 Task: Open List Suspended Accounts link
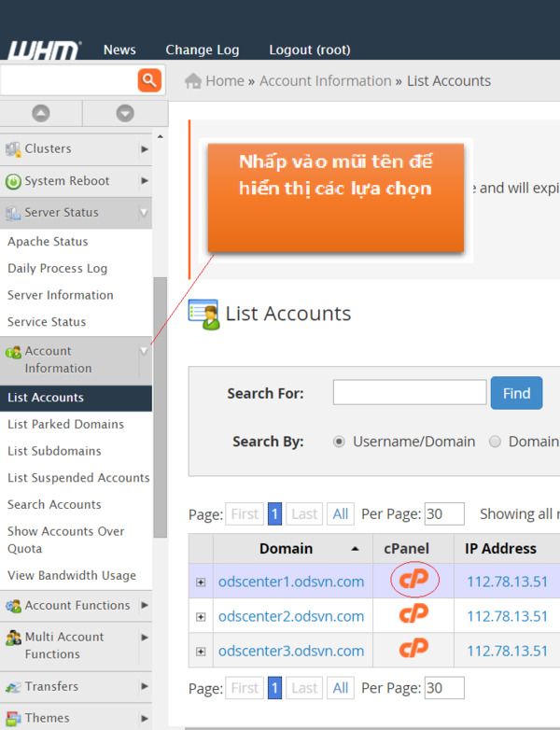pyautogui.click(x=78, y=477)
